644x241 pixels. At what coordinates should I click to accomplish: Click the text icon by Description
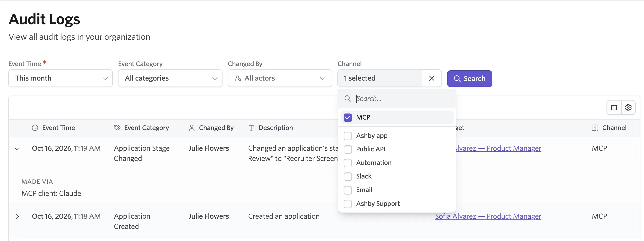pyautogui.click(x=251, y=128)
